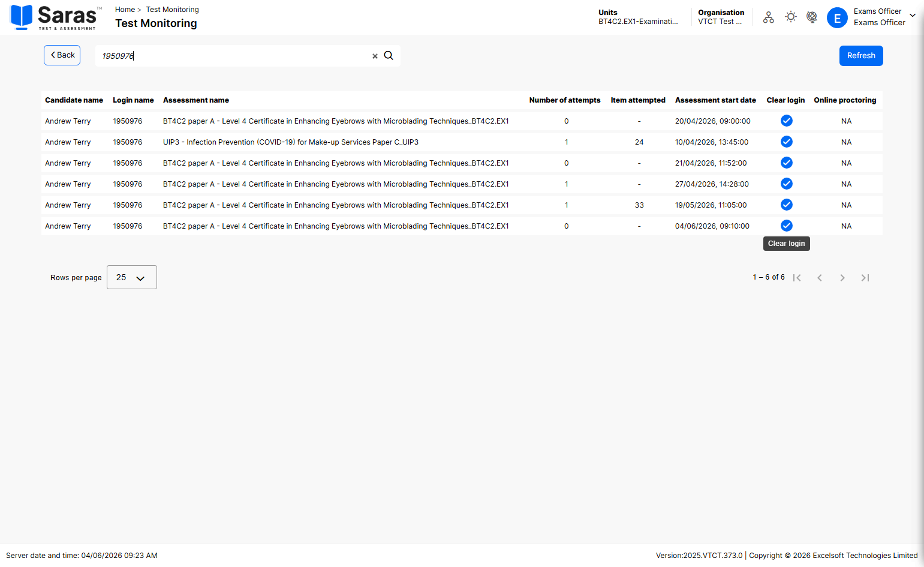This screenshot has width=924, height=567.
Task: Click the Test Monitoring breadcrumb
Action: click(173, 10)
